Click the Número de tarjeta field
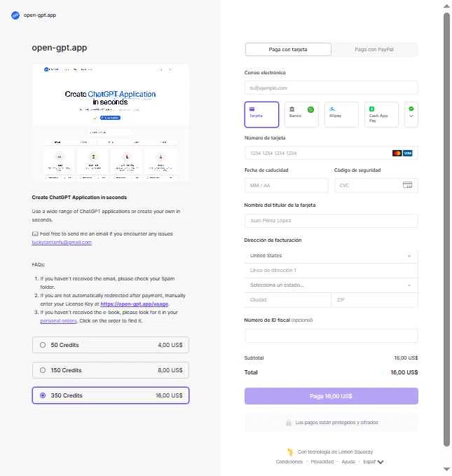The width and height of the screenshot is (452, 476). click(x=331, y=153)
